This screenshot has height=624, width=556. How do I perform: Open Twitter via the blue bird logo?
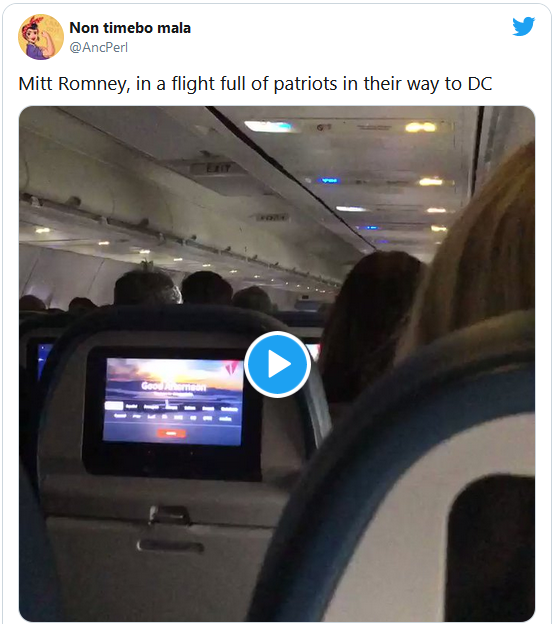click(x=524, y=26)
